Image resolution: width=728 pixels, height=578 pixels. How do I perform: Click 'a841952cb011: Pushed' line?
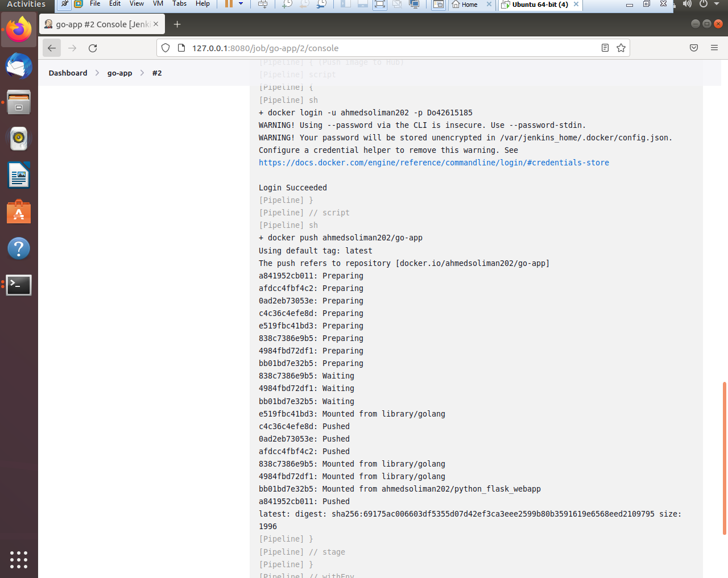(304, 501)
